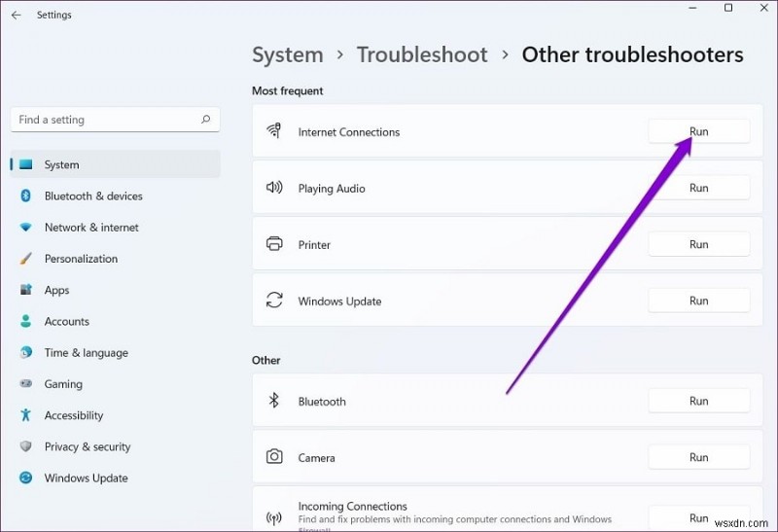Go to Privacy & security

point(115,446)
